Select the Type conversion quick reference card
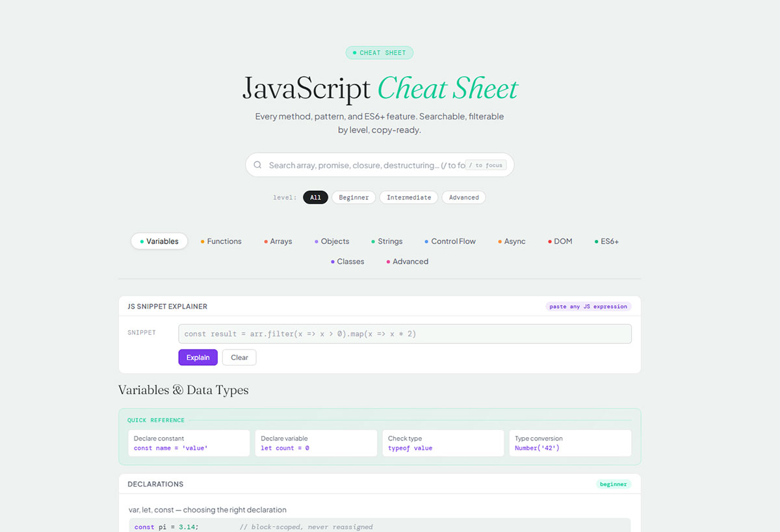 (x=570, y=443)
